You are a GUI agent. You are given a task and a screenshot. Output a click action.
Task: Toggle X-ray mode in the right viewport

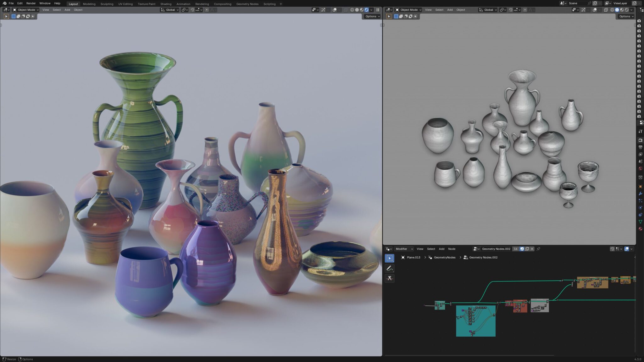tap(606, 10)
